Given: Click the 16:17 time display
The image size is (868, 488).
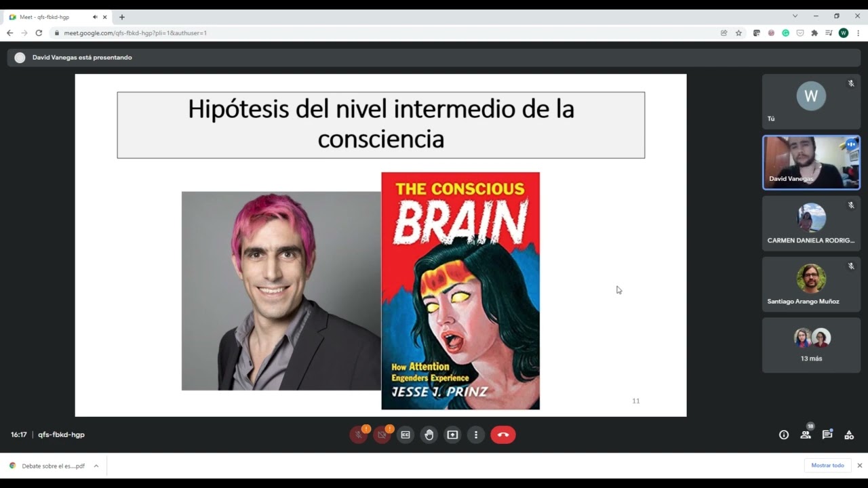Looking at the screenshot, I should point(18,435).
